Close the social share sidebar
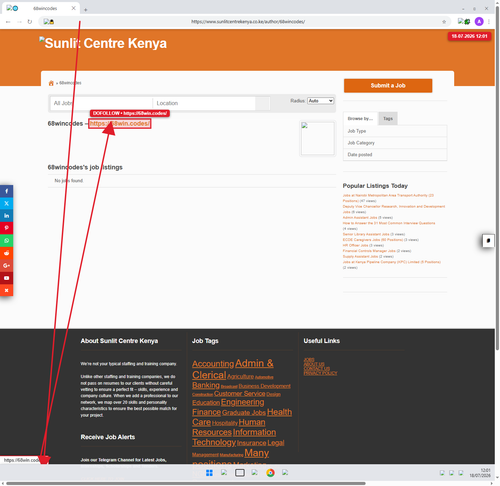 click(6, 290)
